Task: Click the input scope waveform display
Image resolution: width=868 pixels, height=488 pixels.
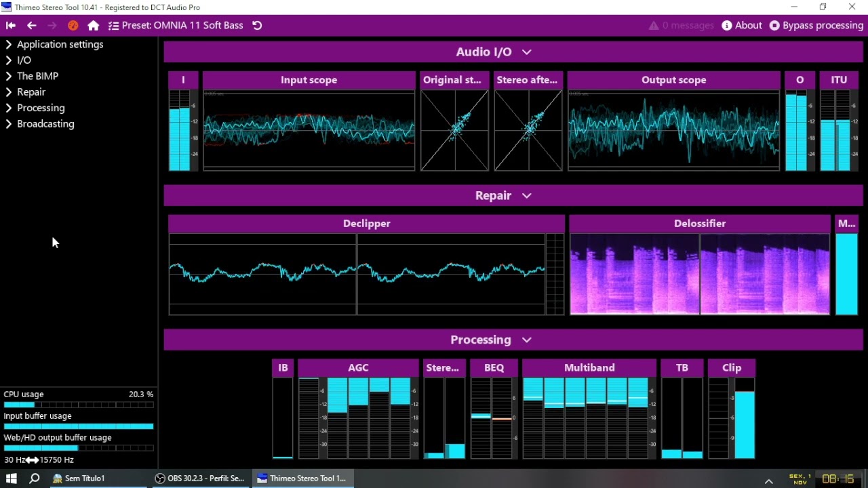Action: 309,130
